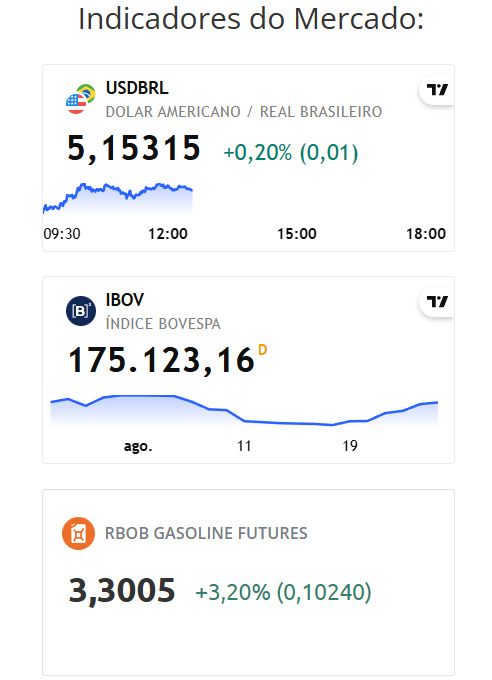Click RBOB GASOLINE FUTURES title

[206, 533]
